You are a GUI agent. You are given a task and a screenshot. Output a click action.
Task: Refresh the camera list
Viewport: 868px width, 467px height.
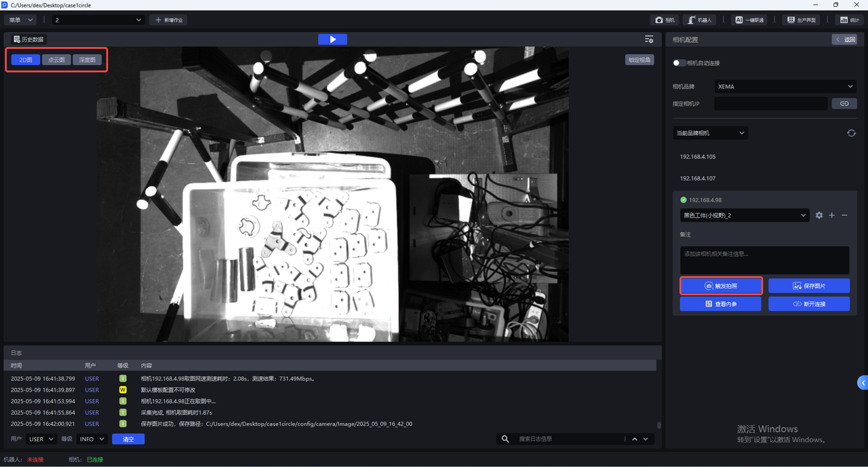click(x=851, y=133)
